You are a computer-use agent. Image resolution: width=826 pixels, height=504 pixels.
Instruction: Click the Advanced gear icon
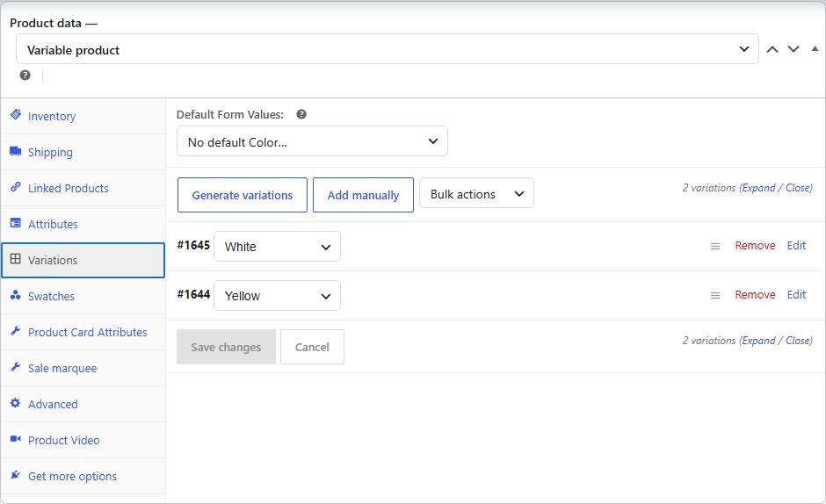tap(16, 403)
